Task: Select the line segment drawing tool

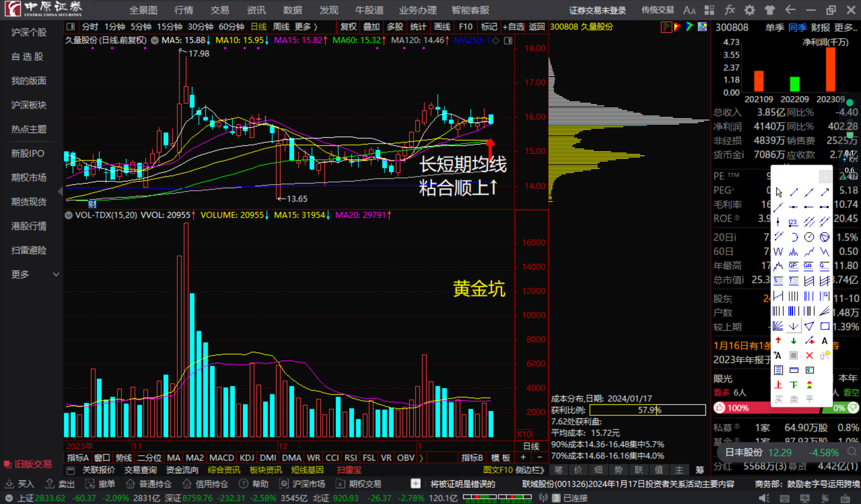Action: pyautogui.click(x=794, y=192)
